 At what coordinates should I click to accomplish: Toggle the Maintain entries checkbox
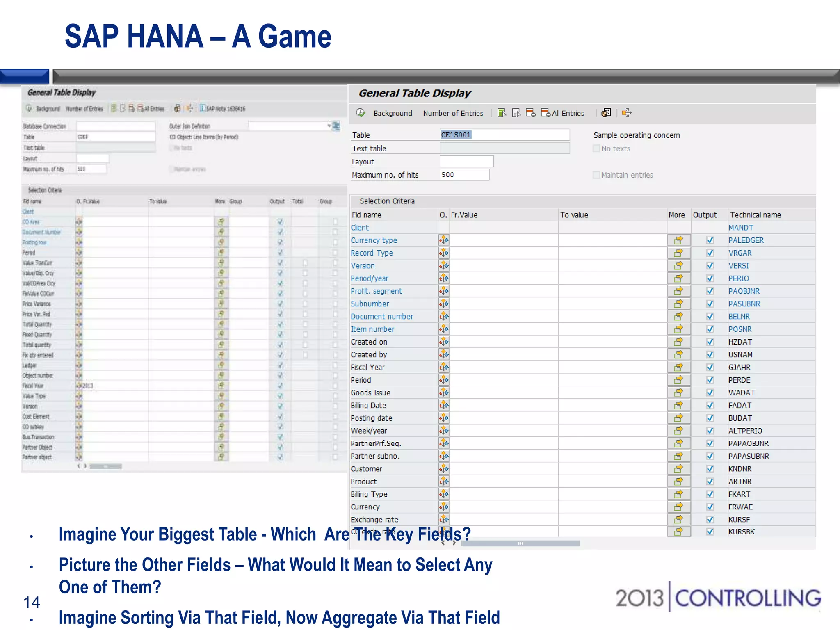tap(596, 175)
